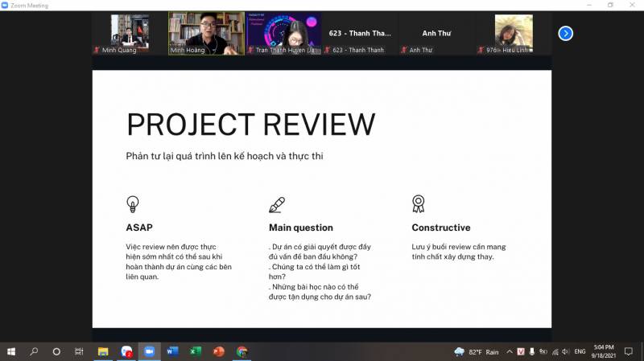Open taskbar Search magnifier

[34, 351]
